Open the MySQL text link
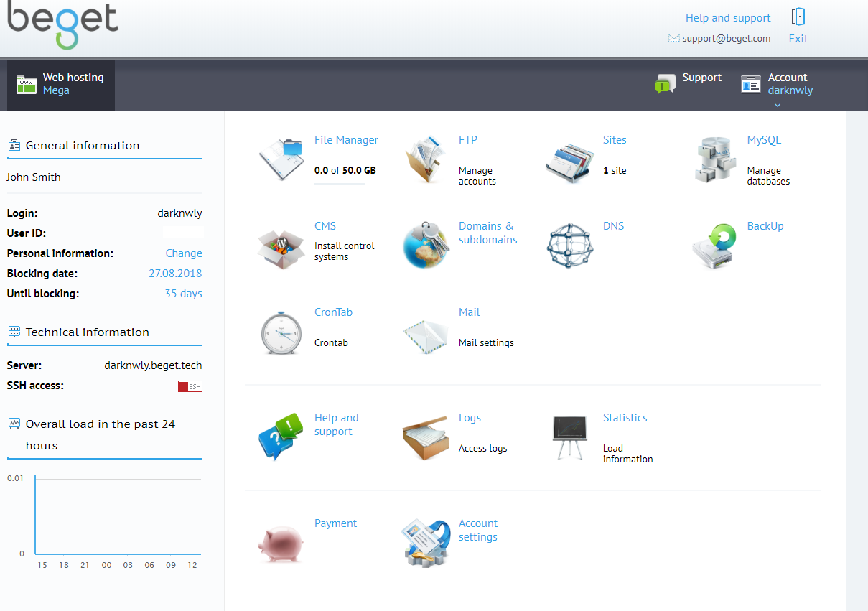The width and height of the screenshot is (868, 611). tap(764, 140)
